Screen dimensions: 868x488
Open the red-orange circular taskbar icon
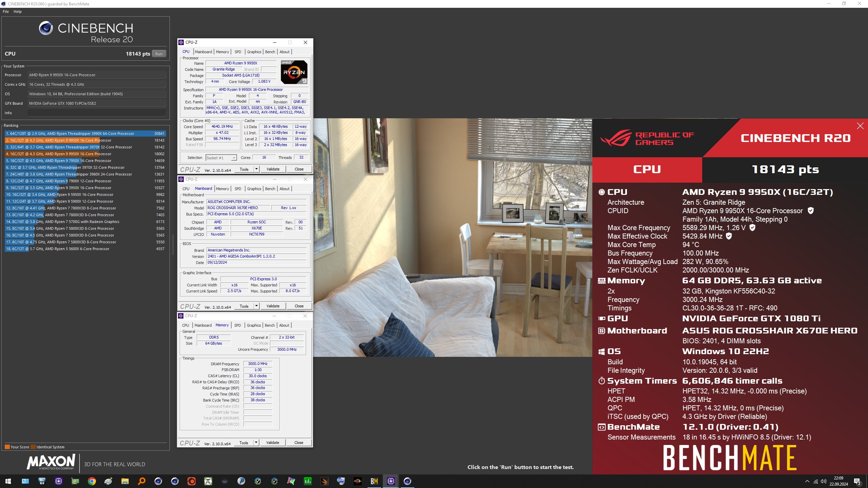191,481
